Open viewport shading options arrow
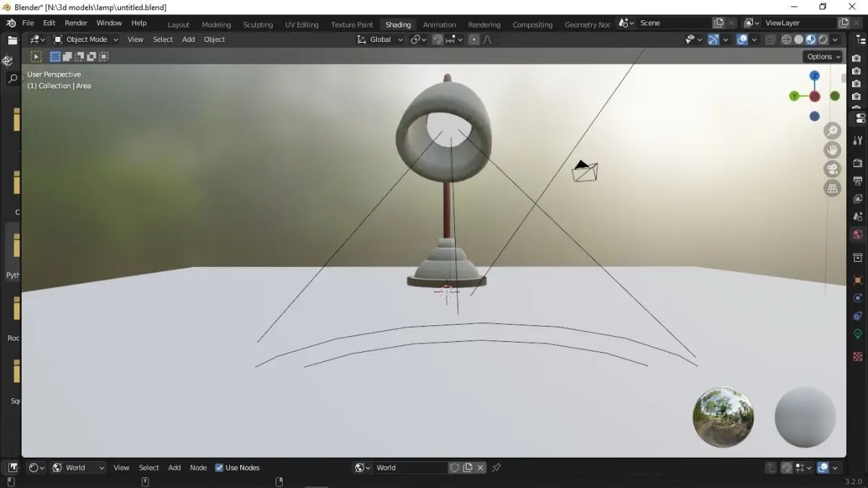This screenshot has width=868, height=488. [835, 40]
